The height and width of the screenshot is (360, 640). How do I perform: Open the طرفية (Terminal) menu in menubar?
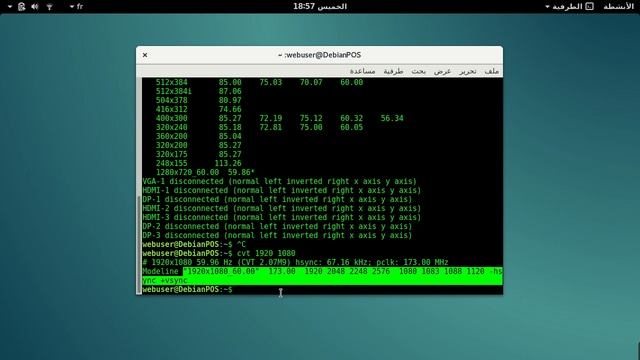(x=393, y=71)
